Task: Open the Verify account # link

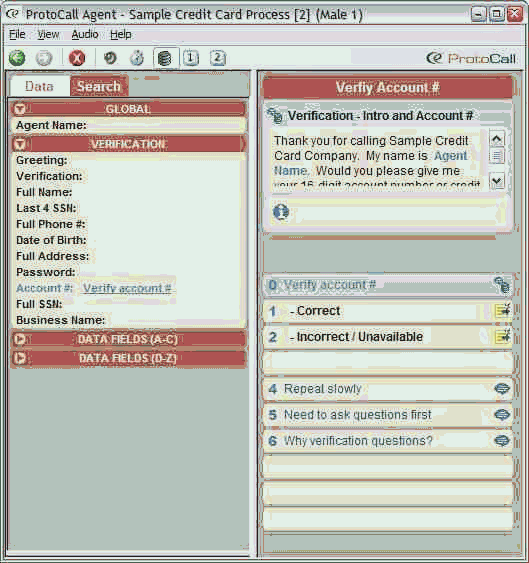Action: [x=127, y=288]
